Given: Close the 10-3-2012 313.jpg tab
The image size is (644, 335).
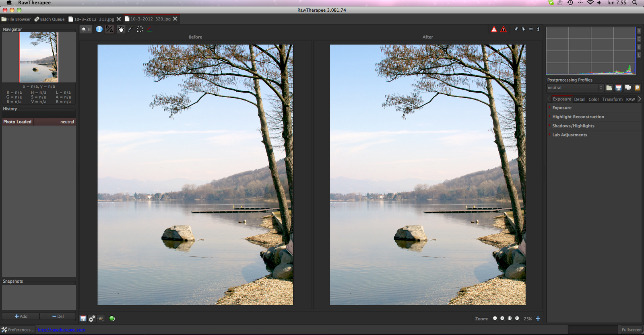Looking at the screenshot, I should (x=119, y=19).
